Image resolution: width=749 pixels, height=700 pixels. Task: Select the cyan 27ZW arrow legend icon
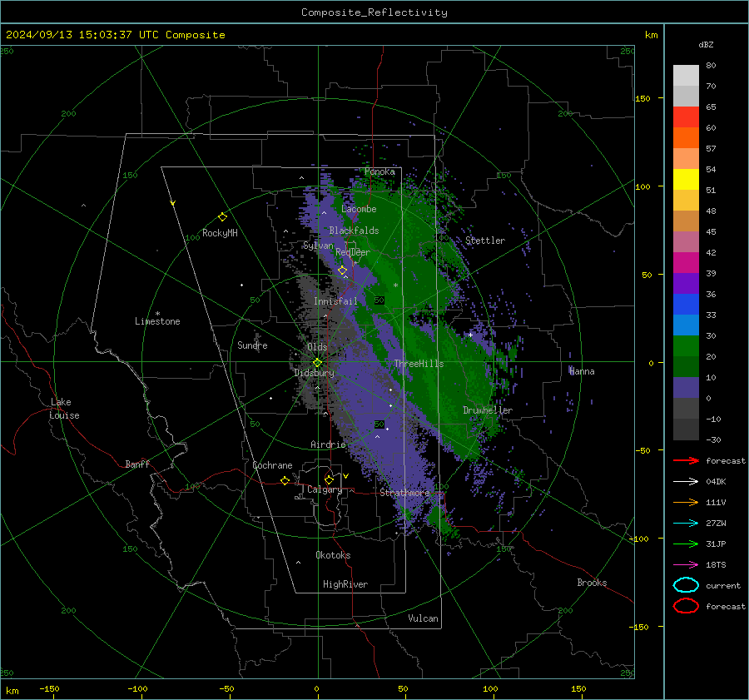686,524
